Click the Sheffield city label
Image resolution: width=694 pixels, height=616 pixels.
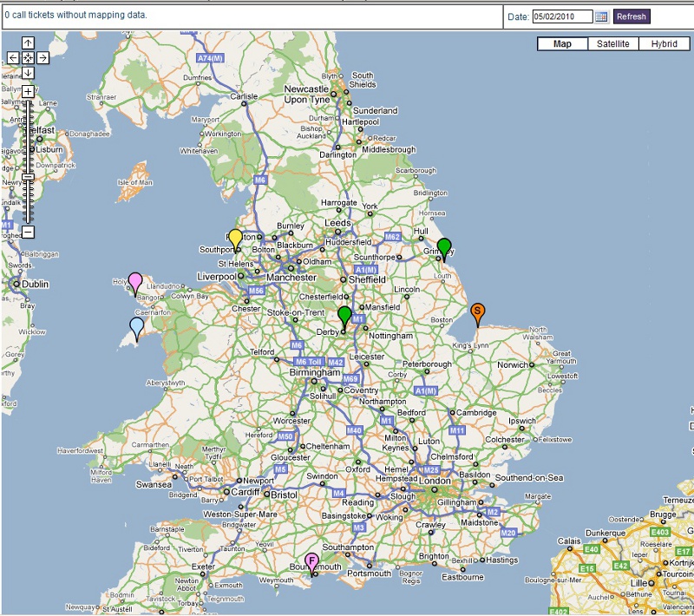tap(367, 279)
